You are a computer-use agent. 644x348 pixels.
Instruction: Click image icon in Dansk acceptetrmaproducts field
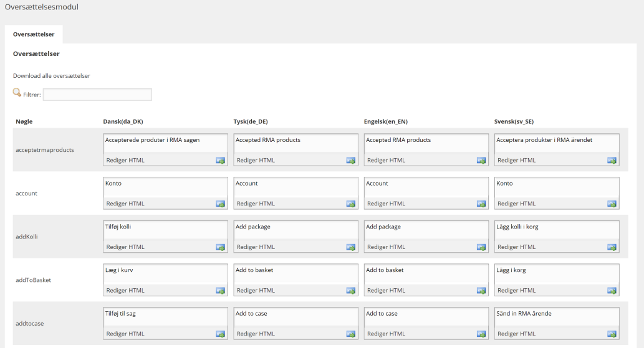(221, 161)
